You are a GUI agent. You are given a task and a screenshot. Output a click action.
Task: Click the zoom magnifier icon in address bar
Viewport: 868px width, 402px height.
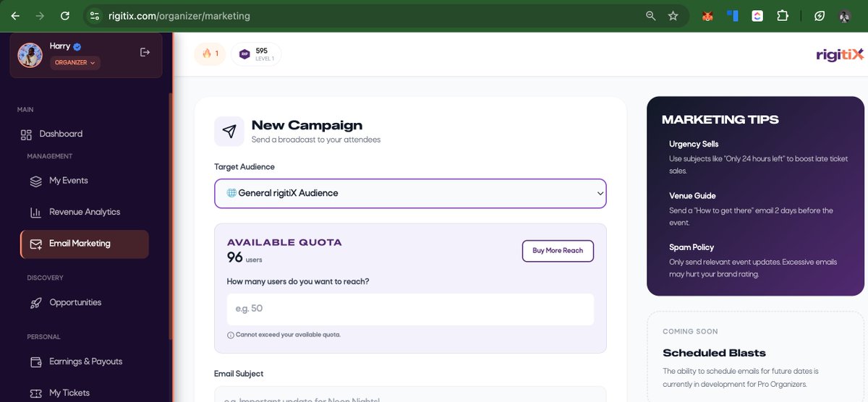coord(651,15)
